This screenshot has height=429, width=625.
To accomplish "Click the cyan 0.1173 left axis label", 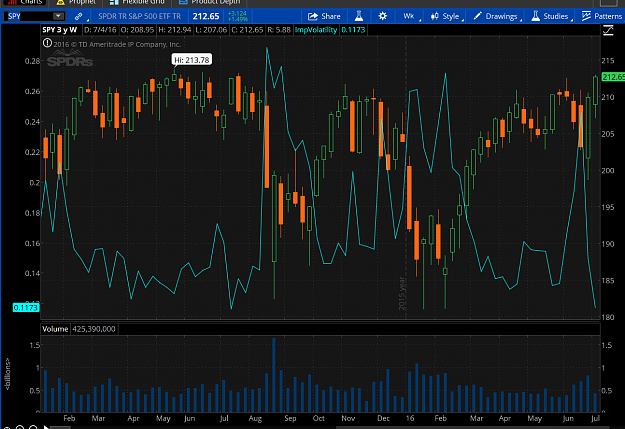I will [26, 307].
